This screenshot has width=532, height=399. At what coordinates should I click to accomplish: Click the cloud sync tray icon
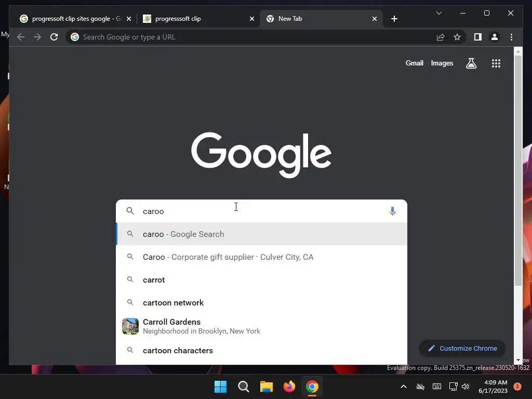pos(420,387)
